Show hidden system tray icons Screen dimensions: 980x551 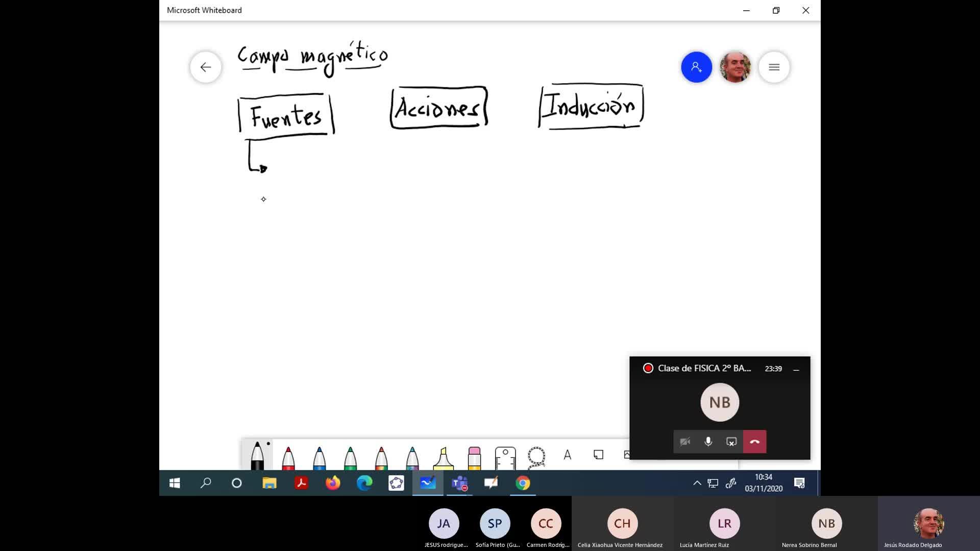pos(697,483)
